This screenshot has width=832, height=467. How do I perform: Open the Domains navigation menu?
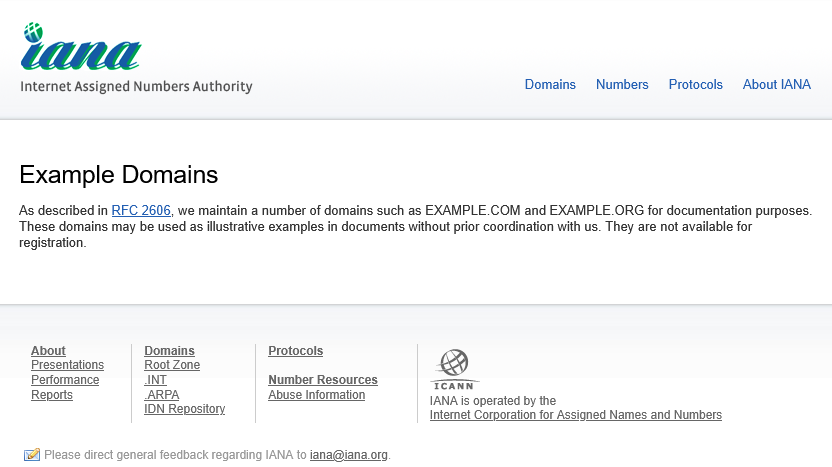click(550, 85)
